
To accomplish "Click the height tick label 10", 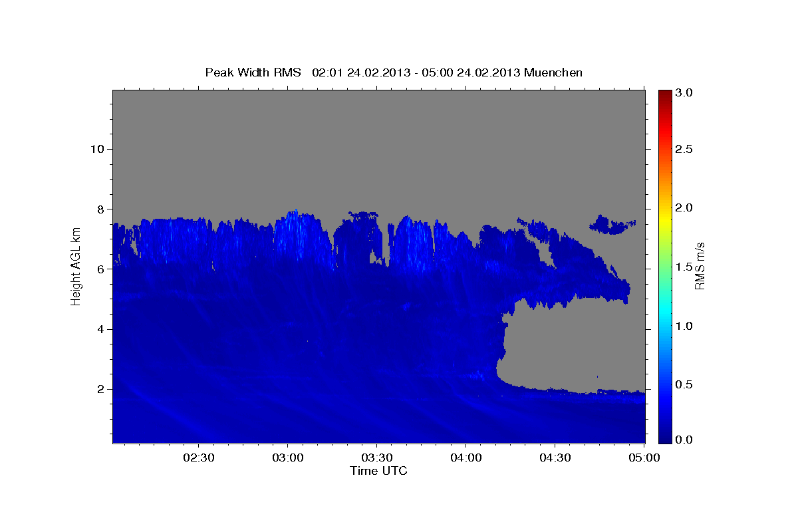I will tap(97, 149).
